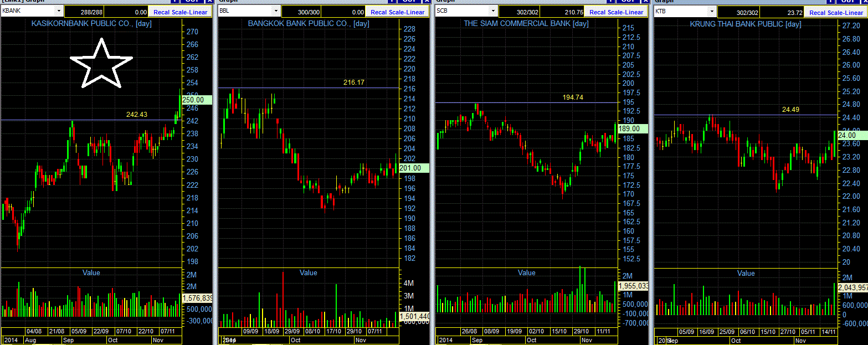Click the 24.49 resistance level label

[x=790, y=110]
